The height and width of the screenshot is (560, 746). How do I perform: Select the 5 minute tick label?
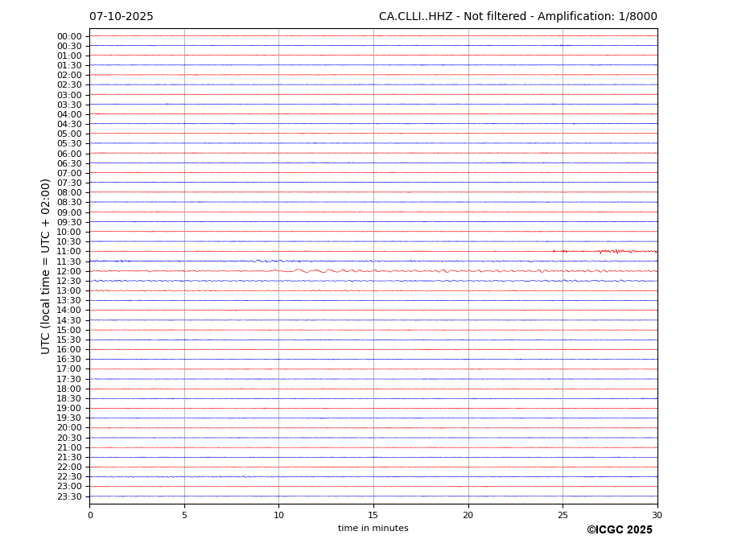[184, 515]
